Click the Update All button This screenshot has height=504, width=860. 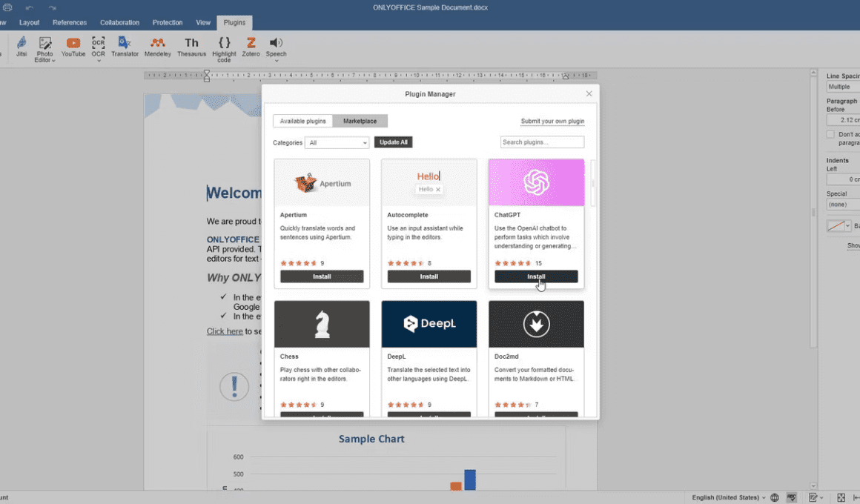pos(393,142)
